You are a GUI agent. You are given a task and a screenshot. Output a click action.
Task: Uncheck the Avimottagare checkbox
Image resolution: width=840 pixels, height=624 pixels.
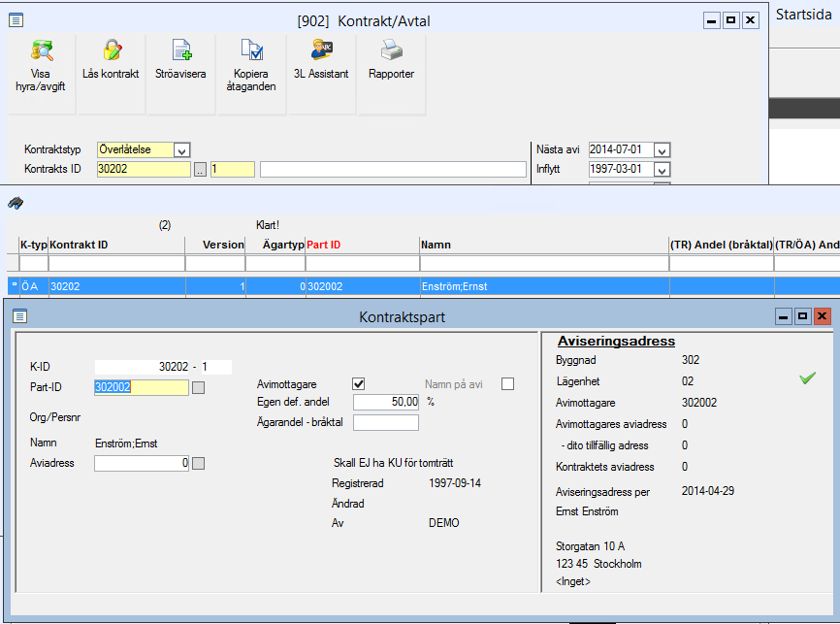tap(358, 384)
